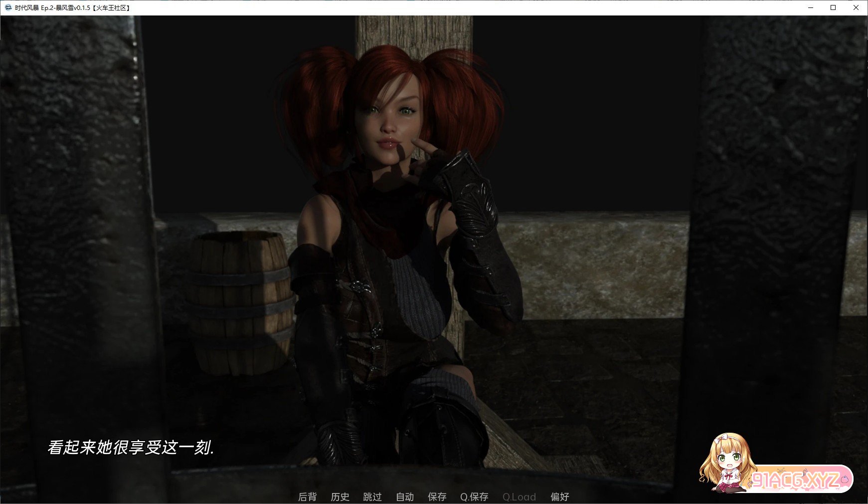Open 偏好 preferences
Viewport: 868px width, 504px height.
click(559, 497)
